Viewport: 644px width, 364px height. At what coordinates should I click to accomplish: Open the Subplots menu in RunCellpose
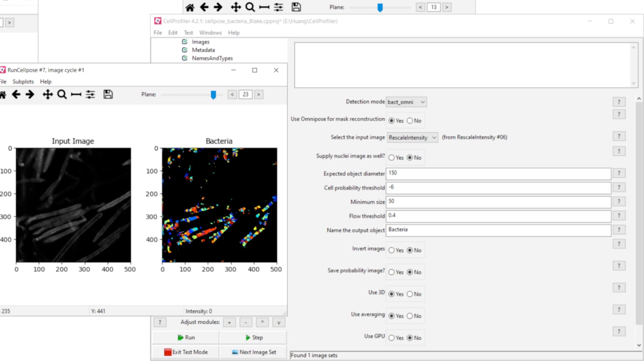[x=23, y=81]
